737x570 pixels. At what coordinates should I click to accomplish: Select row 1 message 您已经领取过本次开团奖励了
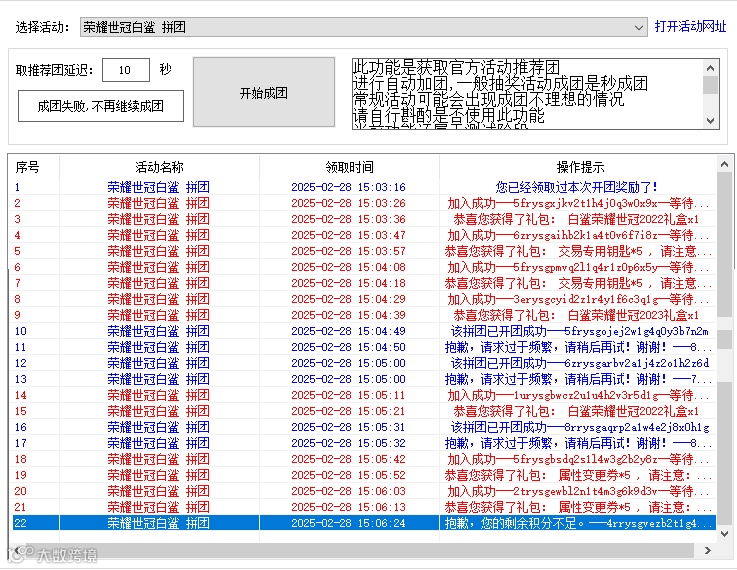576,187
